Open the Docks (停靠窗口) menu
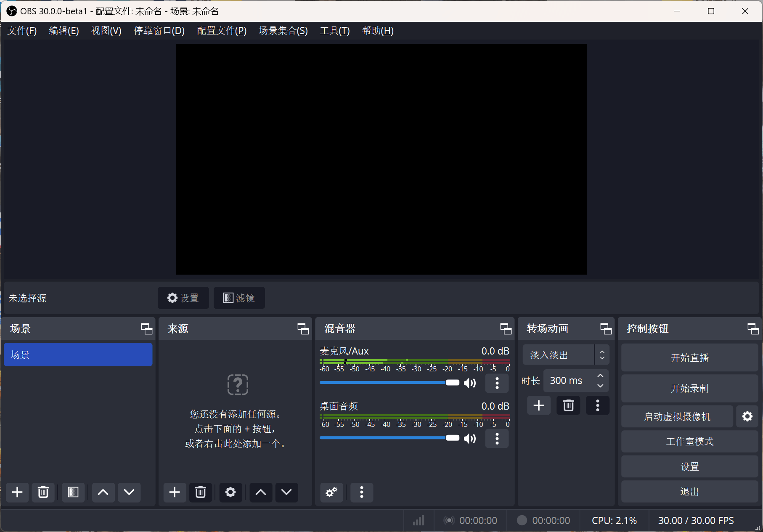Image resolution: width=763 pixels, height=532 pixels. (x=159, y=31)
